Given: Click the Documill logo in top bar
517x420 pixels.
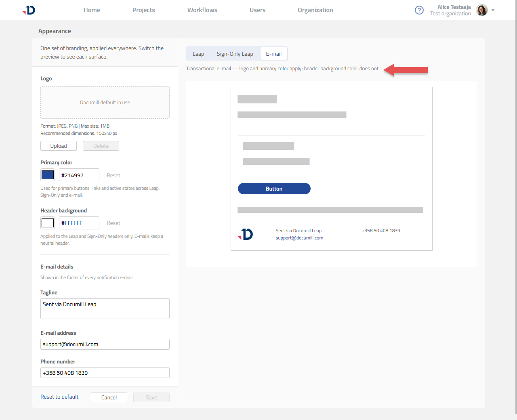Looking at the screenshot, I should click(x=29, y=10).
